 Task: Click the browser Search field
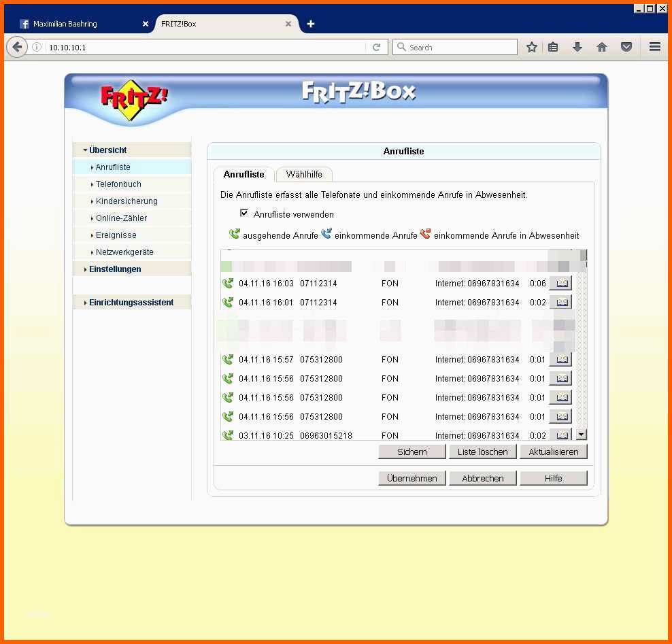455,47
